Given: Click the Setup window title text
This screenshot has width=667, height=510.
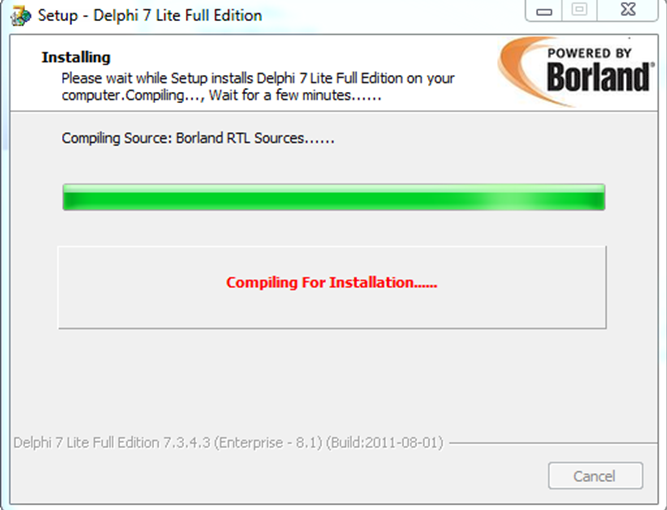Looking at the screenshot, I should tap(150, 16).
